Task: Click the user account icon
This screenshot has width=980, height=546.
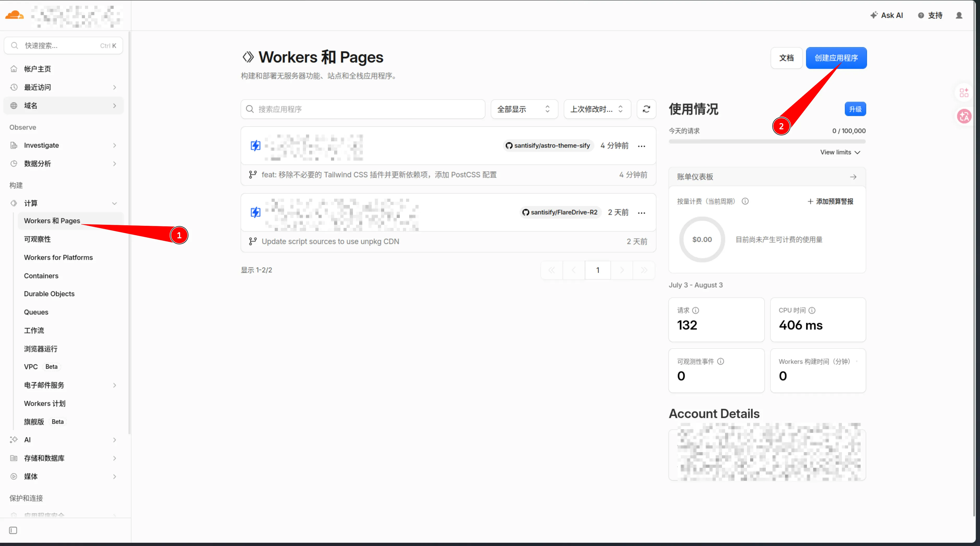Action: pyautogui.click(x=959, y=15)
